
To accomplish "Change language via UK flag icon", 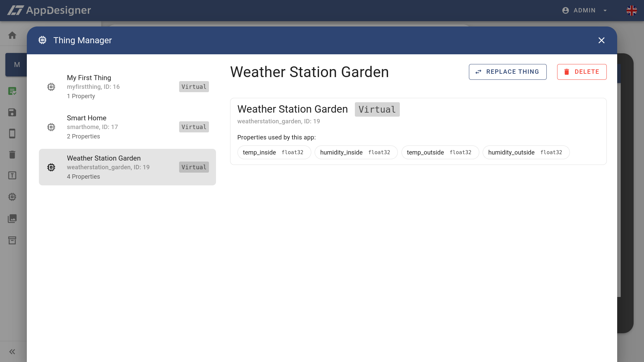I will 632,10.
